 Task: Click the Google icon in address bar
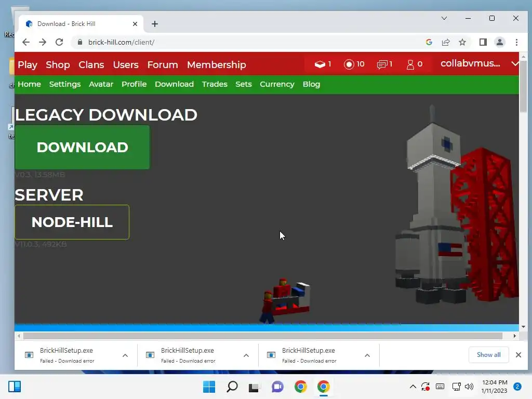point(429,42)
